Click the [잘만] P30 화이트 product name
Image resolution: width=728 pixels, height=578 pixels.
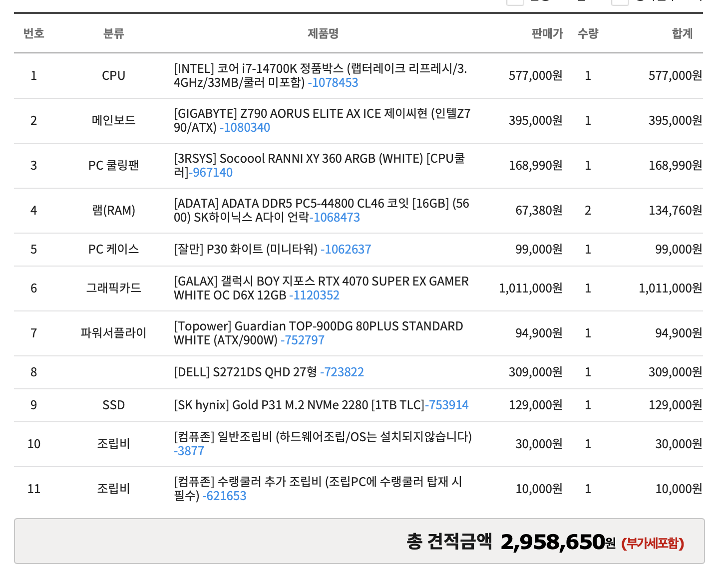point(246,250)
